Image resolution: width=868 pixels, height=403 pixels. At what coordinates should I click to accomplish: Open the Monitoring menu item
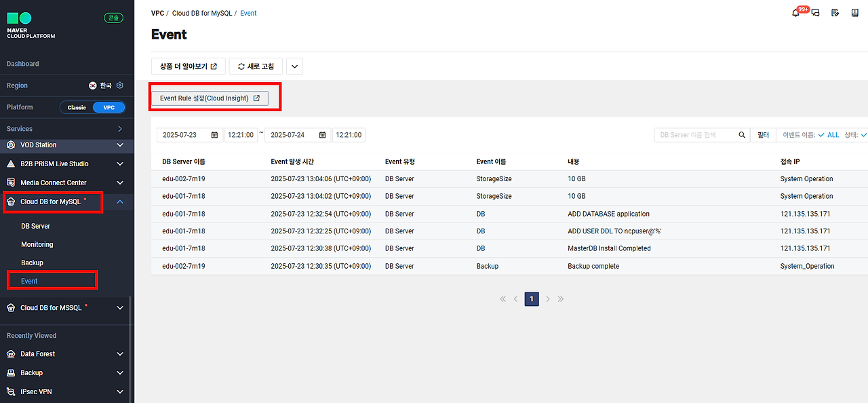[x=37, y=244]
